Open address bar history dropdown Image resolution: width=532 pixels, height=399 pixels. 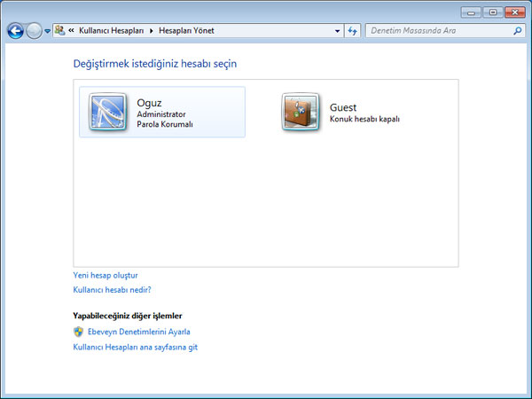pyautogui.click(x=337, y=31)
